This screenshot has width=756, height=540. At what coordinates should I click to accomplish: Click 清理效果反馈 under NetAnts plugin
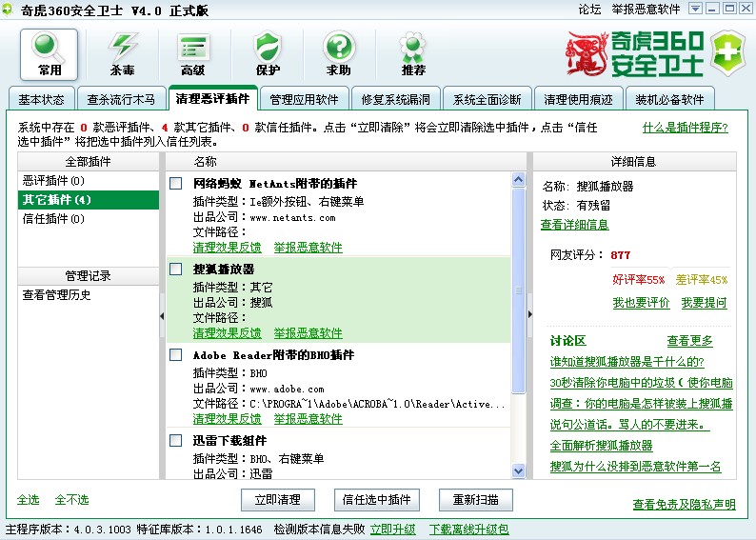tap(228, 248)
